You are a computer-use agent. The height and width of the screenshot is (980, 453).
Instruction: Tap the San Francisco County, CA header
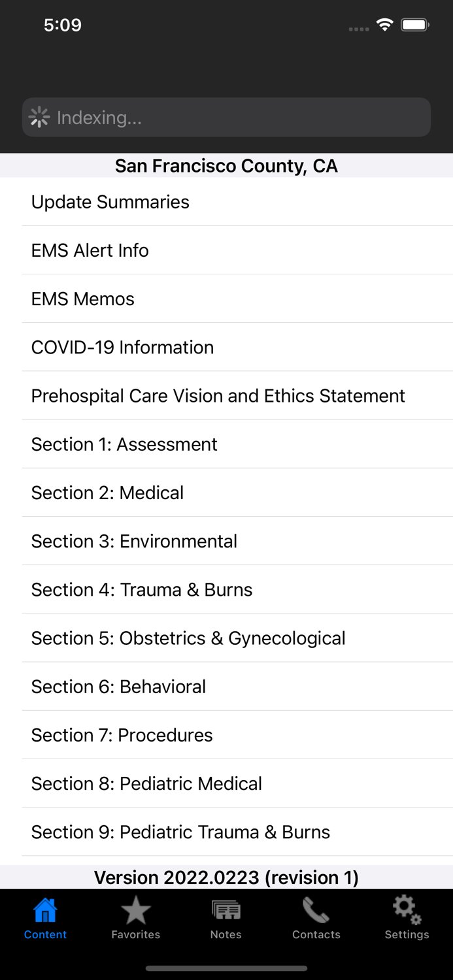226,166
